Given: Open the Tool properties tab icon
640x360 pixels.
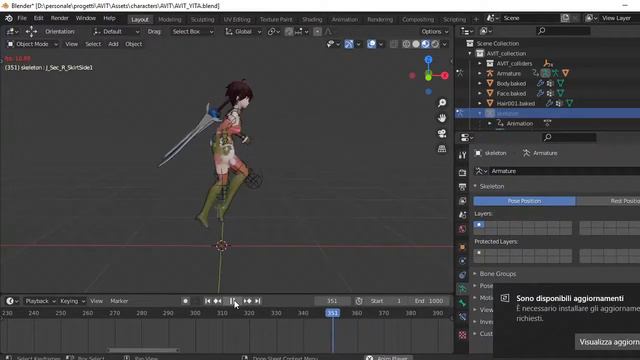Looking at the screenshot, I should point(462,155).
